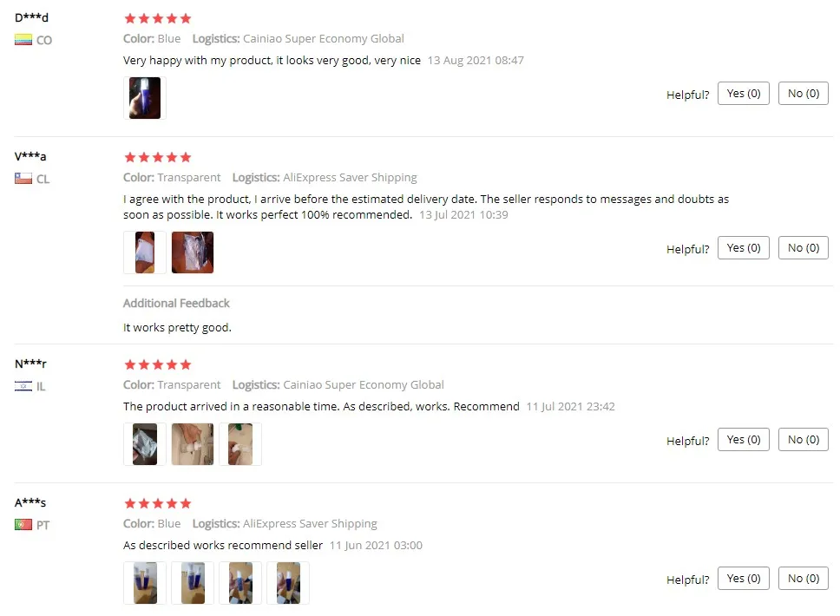Open N***r's third review photo thumbnail
The height and width of the screenshot is (616, 840).
(240, 444)
